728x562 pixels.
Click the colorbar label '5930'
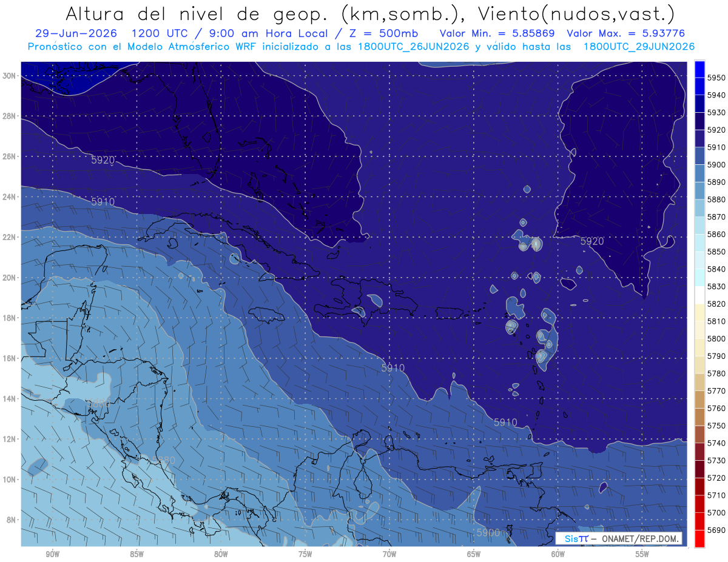tap(716, 113)
